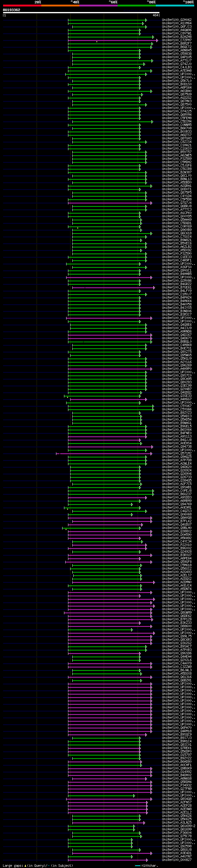Select label UniRef100_Q59838
The image size is (197, 868).
pyautogui.click(x=176, y=54)
